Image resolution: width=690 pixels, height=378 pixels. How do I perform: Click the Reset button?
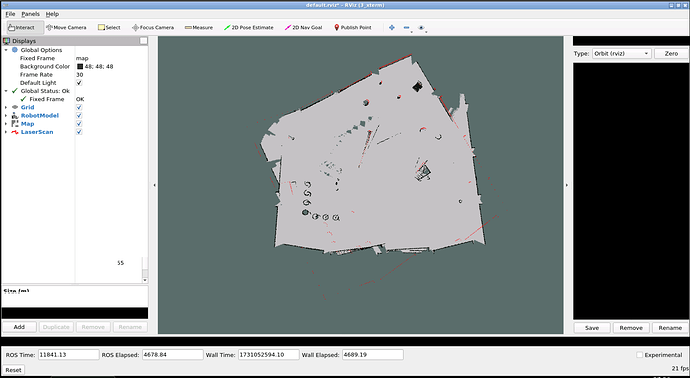click(x=13, y=370)
